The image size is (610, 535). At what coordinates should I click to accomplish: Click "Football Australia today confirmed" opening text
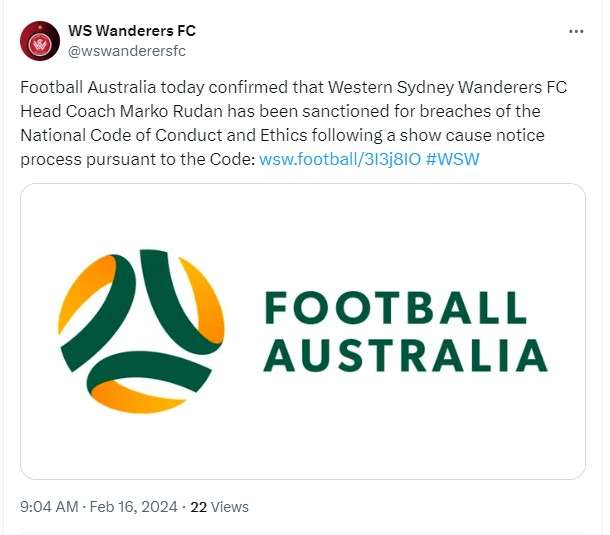click(144, 87)
